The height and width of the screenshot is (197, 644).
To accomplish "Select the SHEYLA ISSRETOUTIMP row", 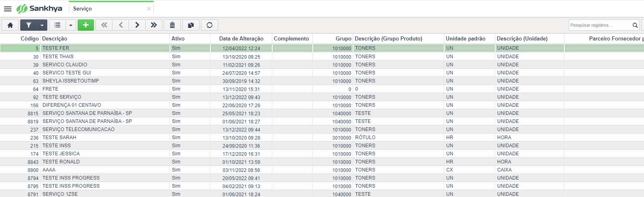I will pos(322,81).
